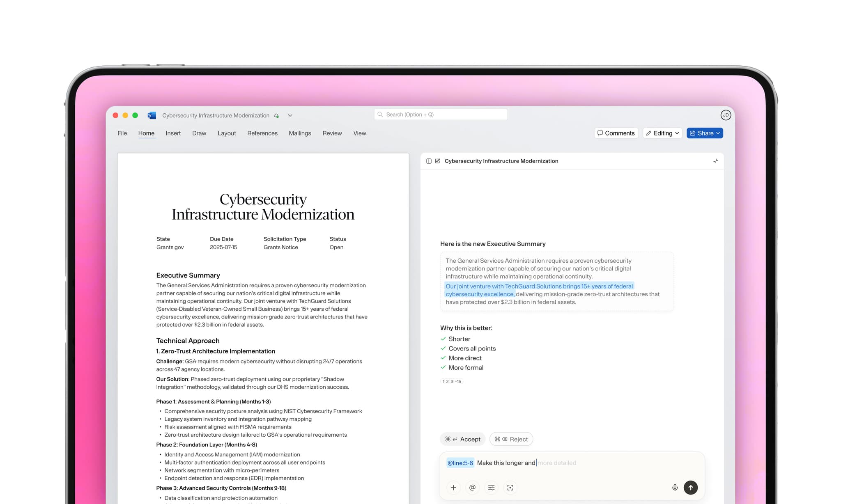Click 'Phase 2: Foundation Layer (Months 4-8)'
Screen dimensions: 841x504
[207, 445]
